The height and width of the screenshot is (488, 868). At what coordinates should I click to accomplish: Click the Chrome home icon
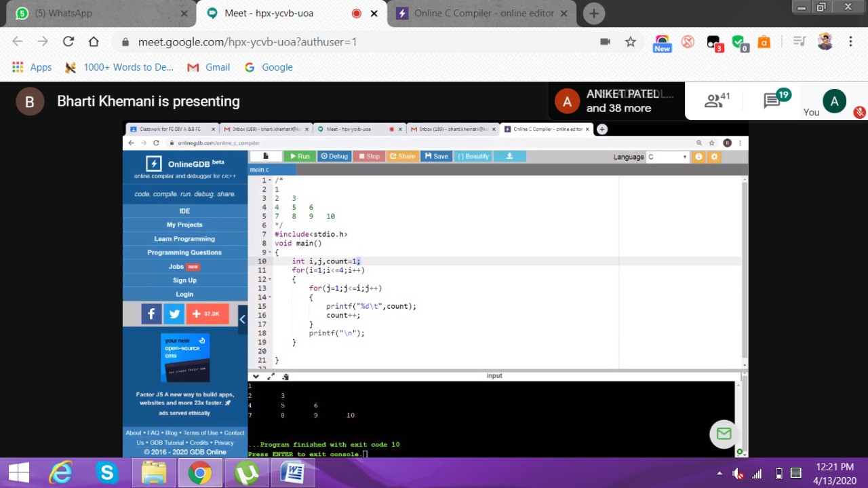tap(94, 41)
